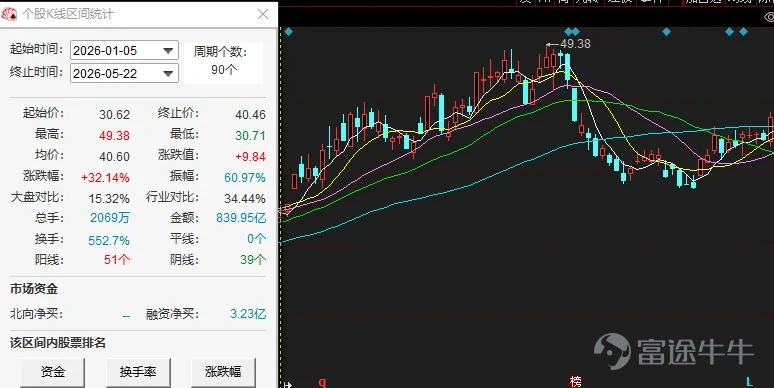Select the 行业对比 value 34.44%
The image size is (774, 388).
click(x=245, y=198)
